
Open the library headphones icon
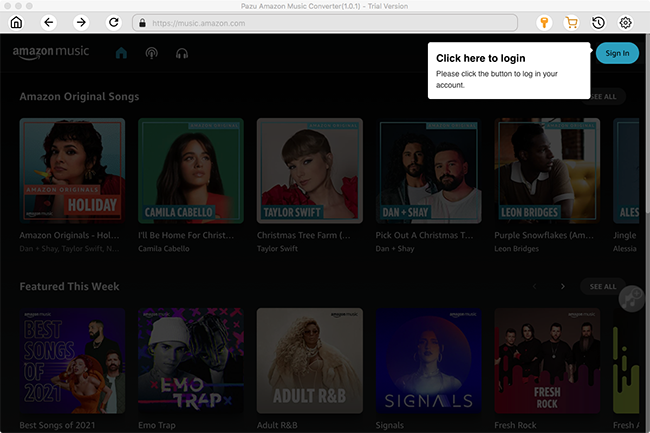point(182,53)
